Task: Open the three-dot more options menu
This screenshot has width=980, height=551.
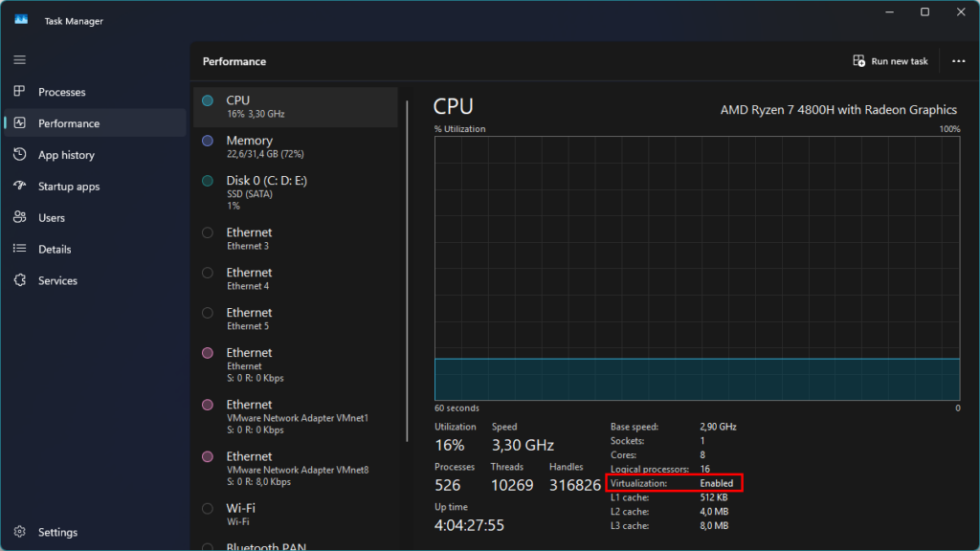Action: coord(958,61)
